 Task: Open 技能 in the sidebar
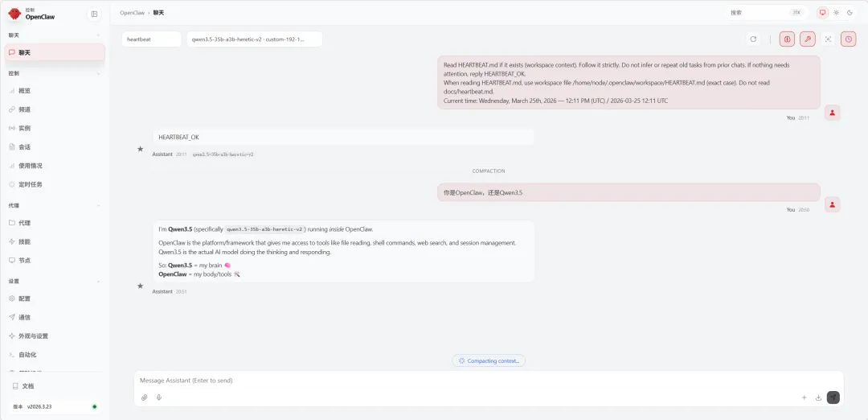coord(24,241)
